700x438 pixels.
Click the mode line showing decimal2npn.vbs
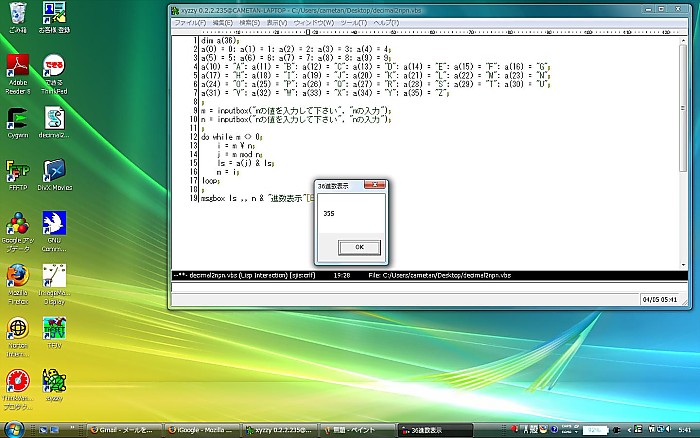coord(429,275)
